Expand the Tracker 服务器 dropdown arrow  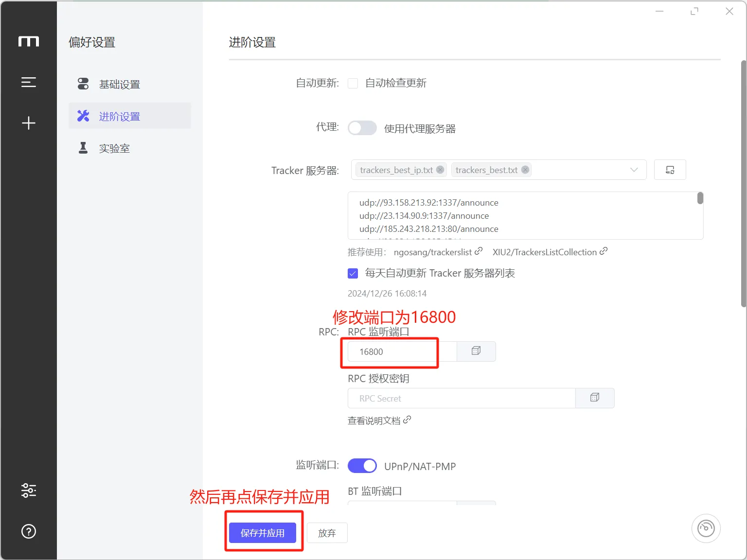[x=634, y=170]
